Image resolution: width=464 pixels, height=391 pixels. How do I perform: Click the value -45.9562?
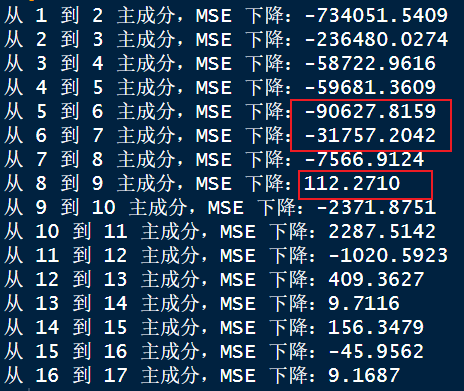[376, 351]
